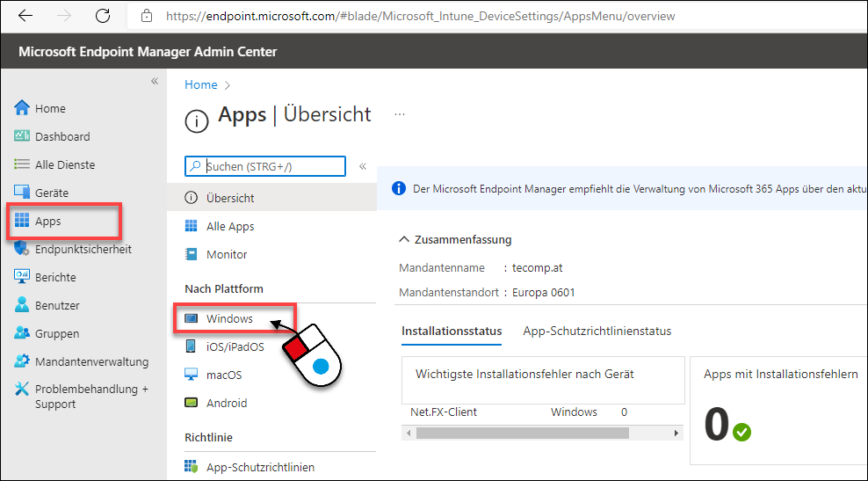Viewport: 868px width, 481px height.
Task: Click the horizontal scrollbar right arrow
Action: point(676,433)
